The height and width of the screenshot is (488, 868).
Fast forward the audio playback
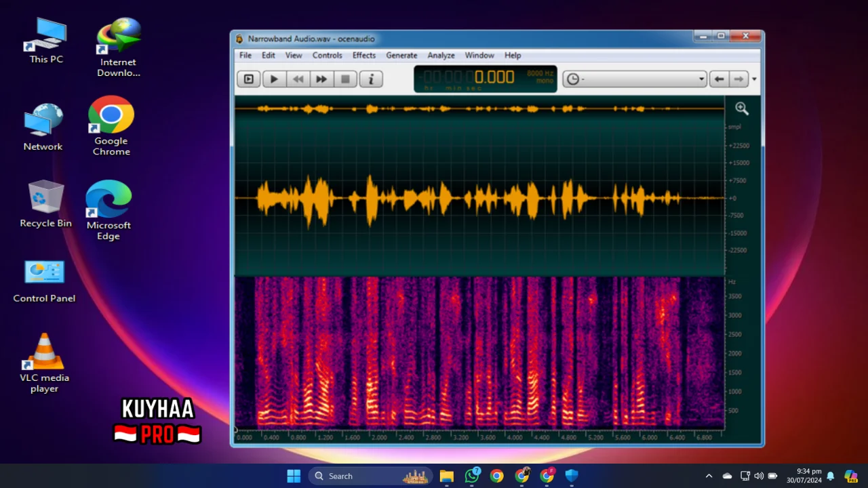pyautogui.click(x=321, y=79)
